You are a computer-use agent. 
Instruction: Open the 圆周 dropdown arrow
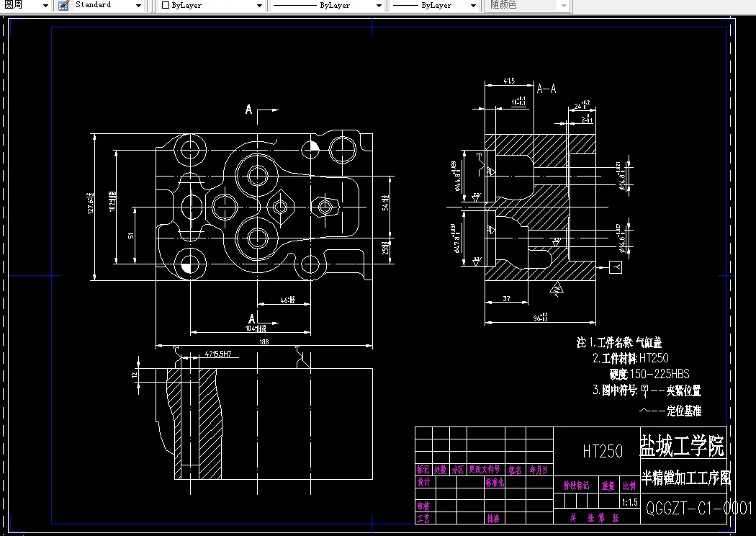coord(45,6)
